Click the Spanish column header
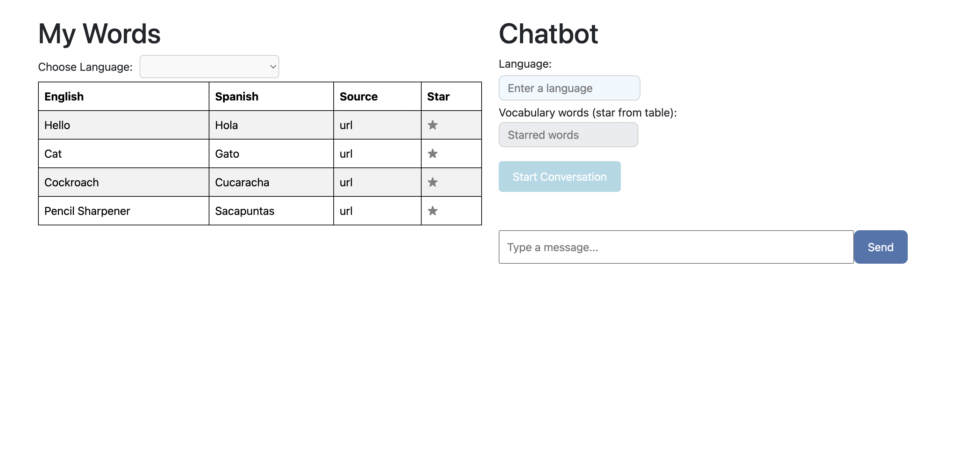Screen dimensions: 980x450 point(237,97)
